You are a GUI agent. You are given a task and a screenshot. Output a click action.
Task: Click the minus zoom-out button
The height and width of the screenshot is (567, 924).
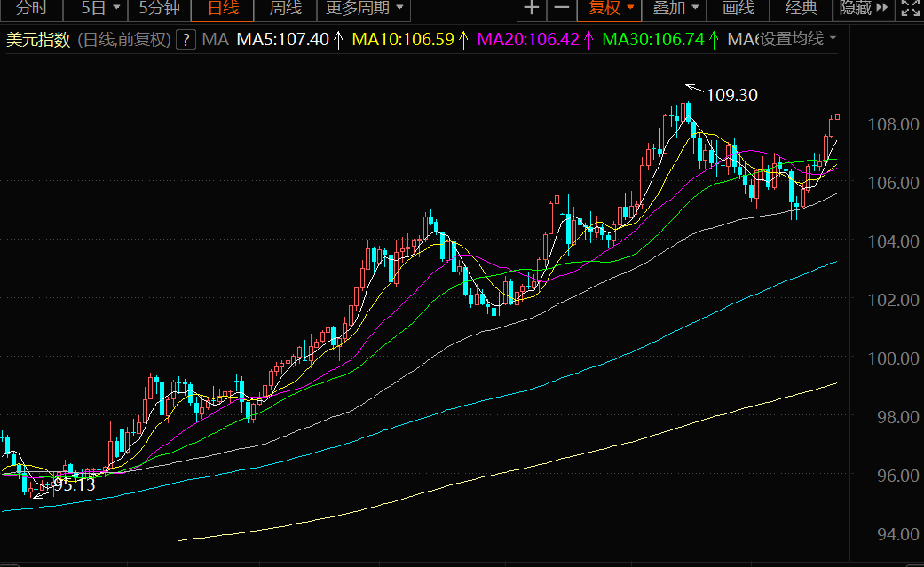tap(561, 9)
